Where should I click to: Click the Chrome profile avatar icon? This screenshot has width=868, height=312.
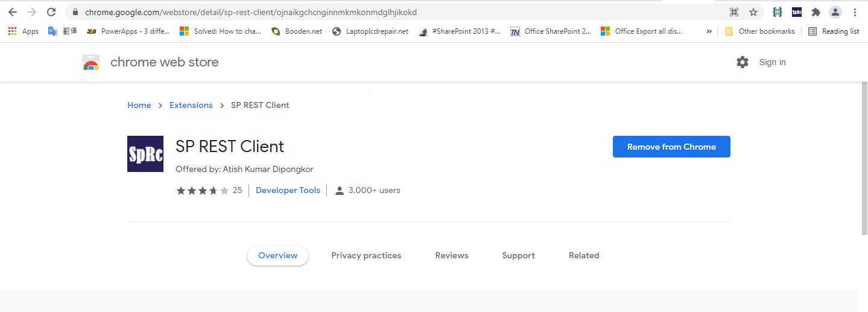click(x=835, y=12)
